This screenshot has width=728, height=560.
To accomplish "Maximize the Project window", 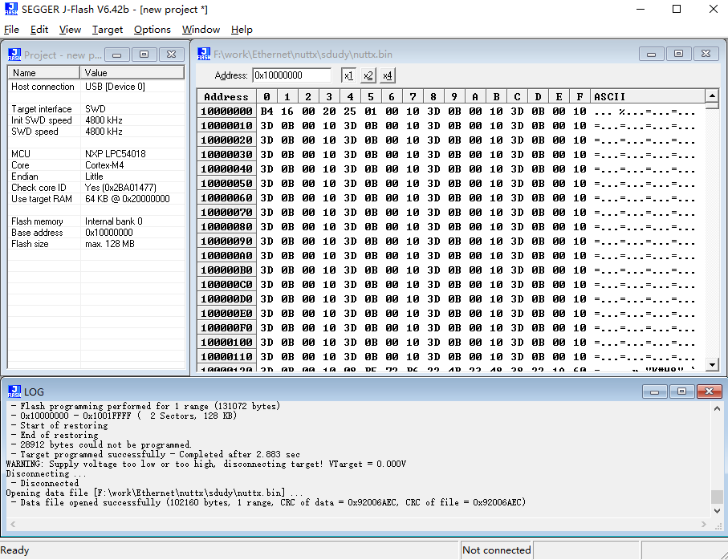I will [x=144, y=55].
